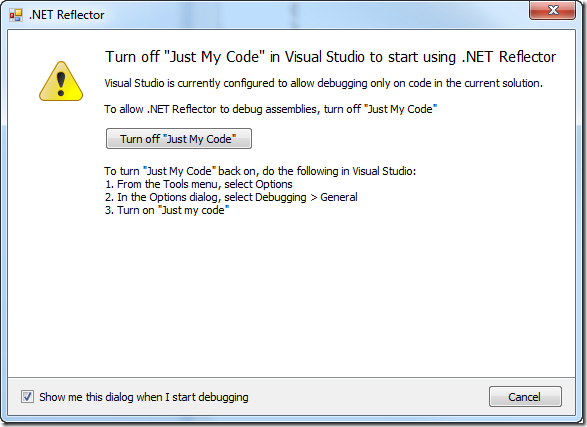Click the "Show me this dialog when I start debugging" label
This screenshot has width=587, height=427.
pos(144,397)
